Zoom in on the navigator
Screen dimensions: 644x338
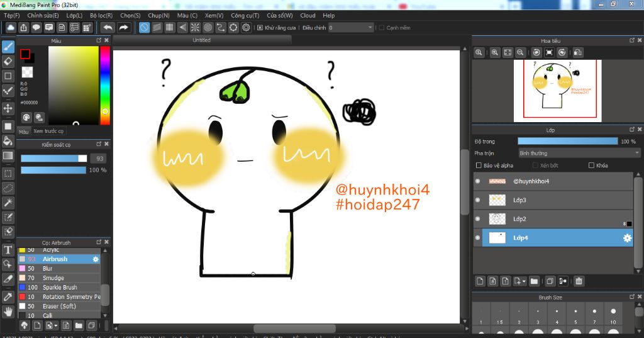(x=495, y=52)
